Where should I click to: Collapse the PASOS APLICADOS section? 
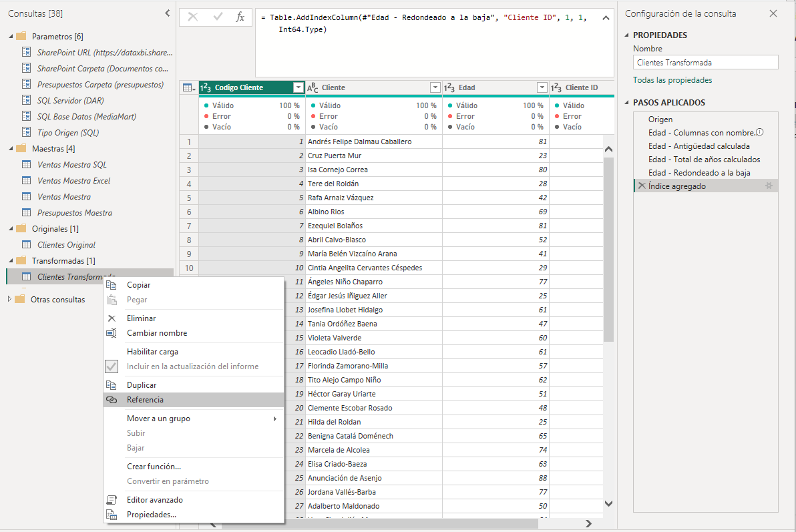(x=626, y=103)
